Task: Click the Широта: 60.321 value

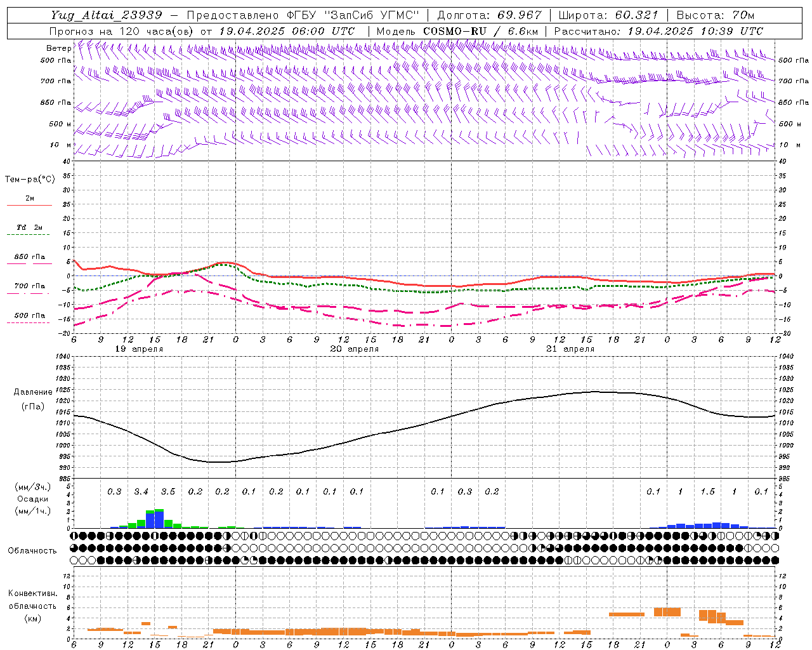Action: tap(608, 15)
